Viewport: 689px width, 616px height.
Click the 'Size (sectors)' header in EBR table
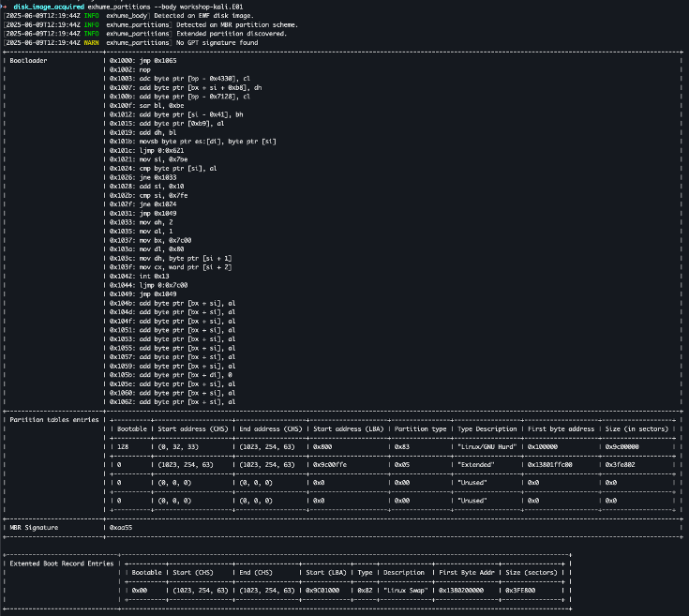click(532, 573)
